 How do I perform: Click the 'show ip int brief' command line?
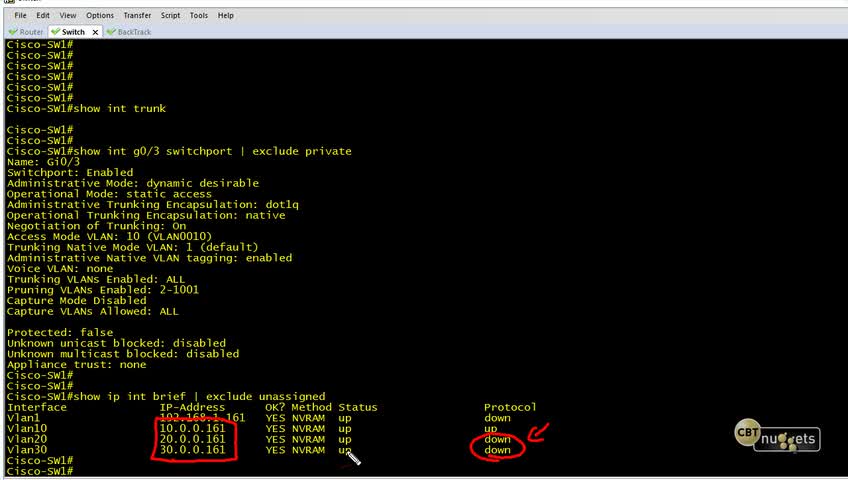[x=166, y=397]
